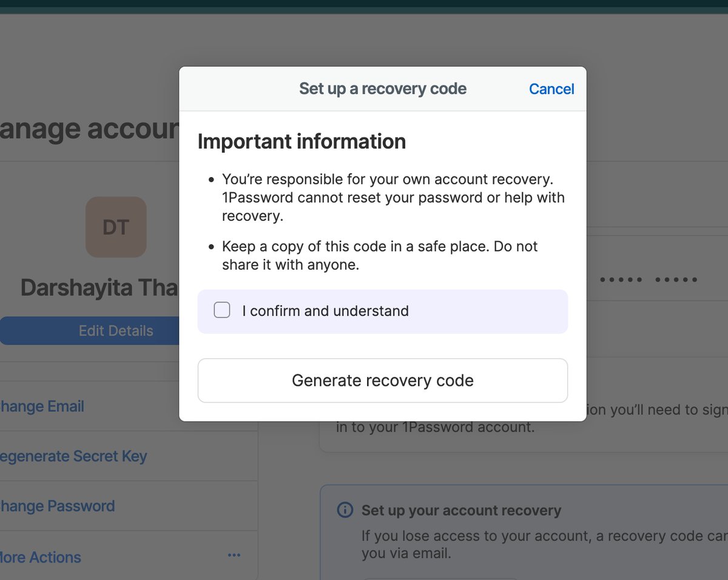Open the Change Email option
This screenshot has height=580, width=728.
[x=42, y=406]
